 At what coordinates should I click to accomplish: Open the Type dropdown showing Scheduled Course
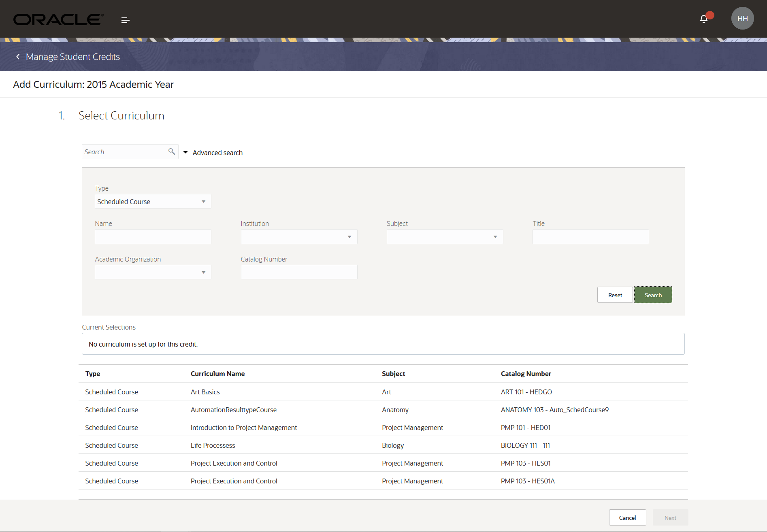(x=153, y=202)
